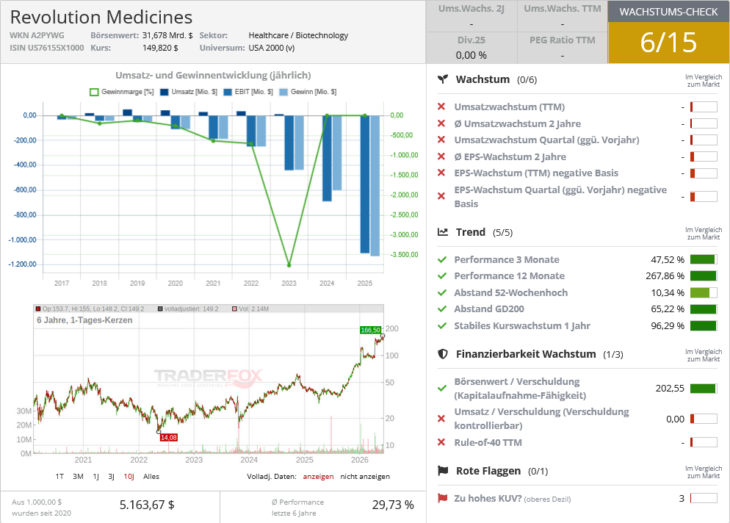Click the 6/15 score box
The height and width of the screenshot is (523, 730).
click(x=669, y=42)
